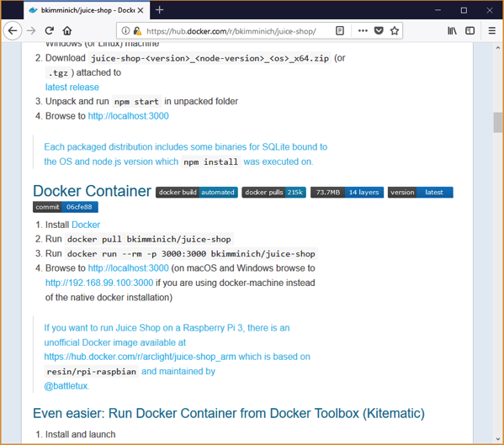Open the Docker install link

(x=86, y=225)
